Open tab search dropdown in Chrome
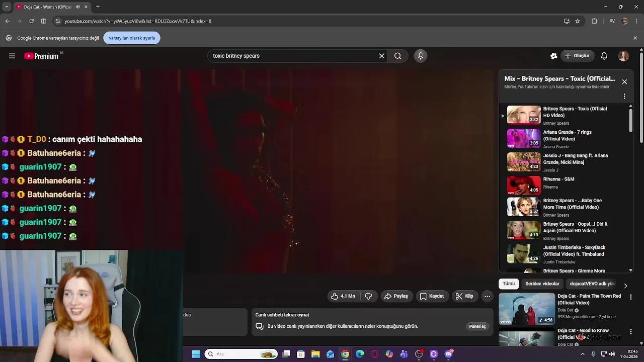 [x=6, y=7]
